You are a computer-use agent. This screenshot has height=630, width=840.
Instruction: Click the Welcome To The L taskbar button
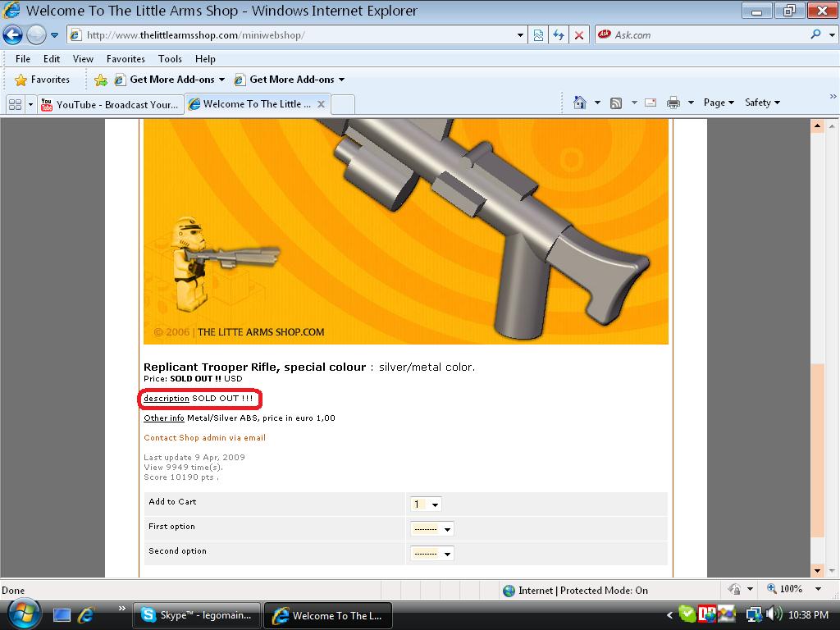click(328, 615)
